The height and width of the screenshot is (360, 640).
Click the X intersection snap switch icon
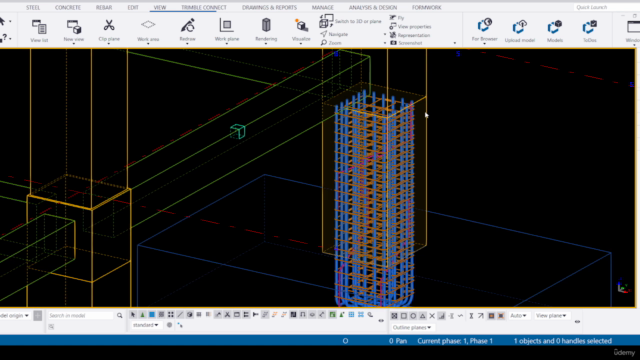point(432,316)
